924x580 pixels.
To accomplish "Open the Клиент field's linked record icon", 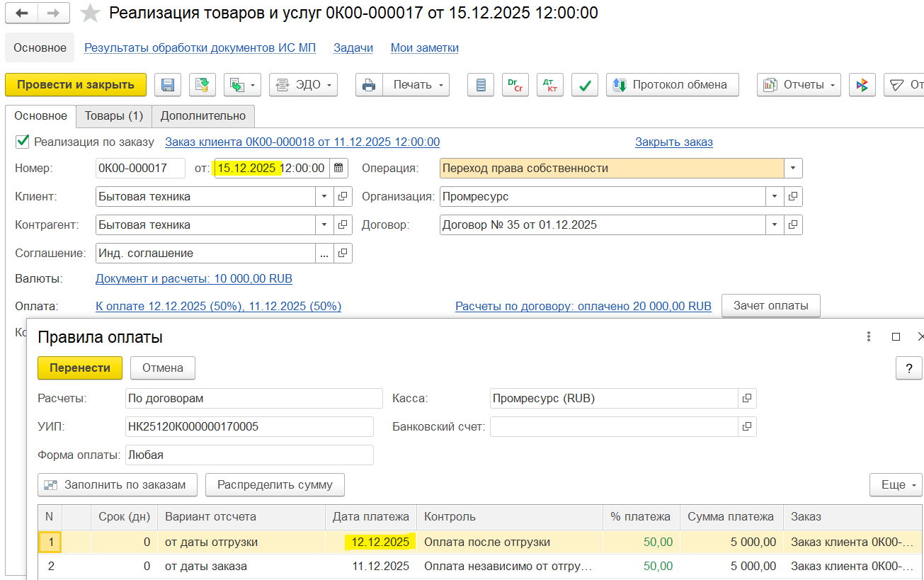I will coord(343,197).
